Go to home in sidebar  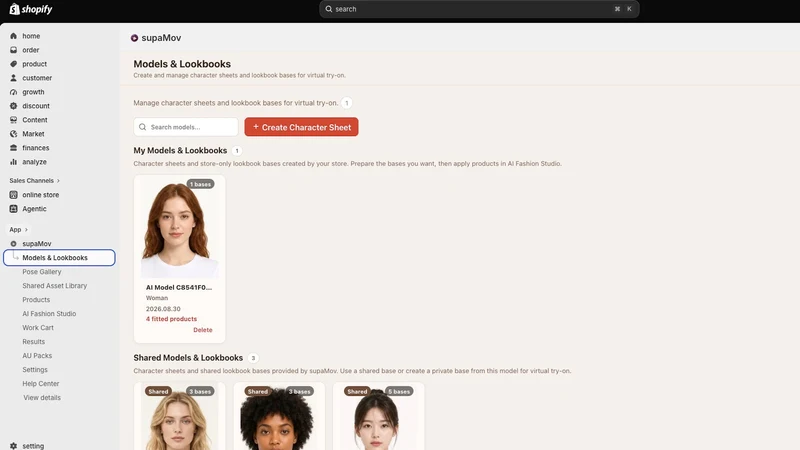click(x=31, y=36)
